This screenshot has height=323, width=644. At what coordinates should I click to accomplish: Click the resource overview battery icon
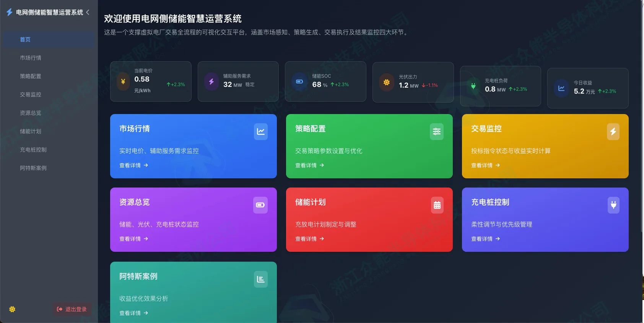coord(261,205)
